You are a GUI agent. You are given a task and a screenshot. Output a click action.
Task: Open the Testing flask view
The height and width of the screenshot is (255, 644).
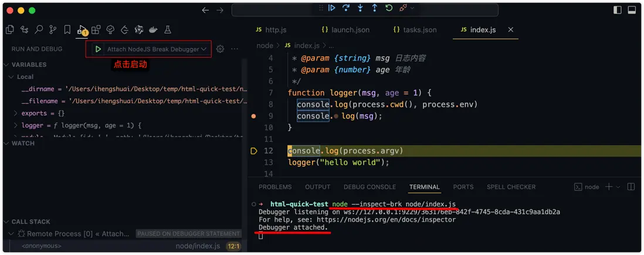[x=168, y=29]
